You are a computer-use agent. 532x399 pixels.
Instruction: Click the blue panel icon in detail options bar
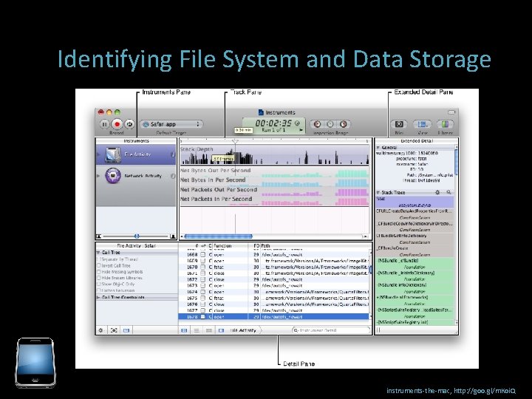(x=126, y=330)
